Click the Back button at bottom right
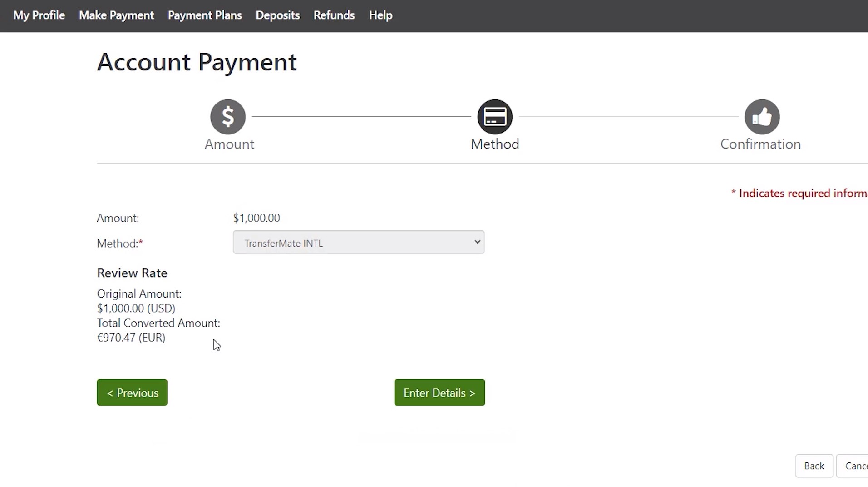Screen dimensions: 868x487 (x=814, y=466)
